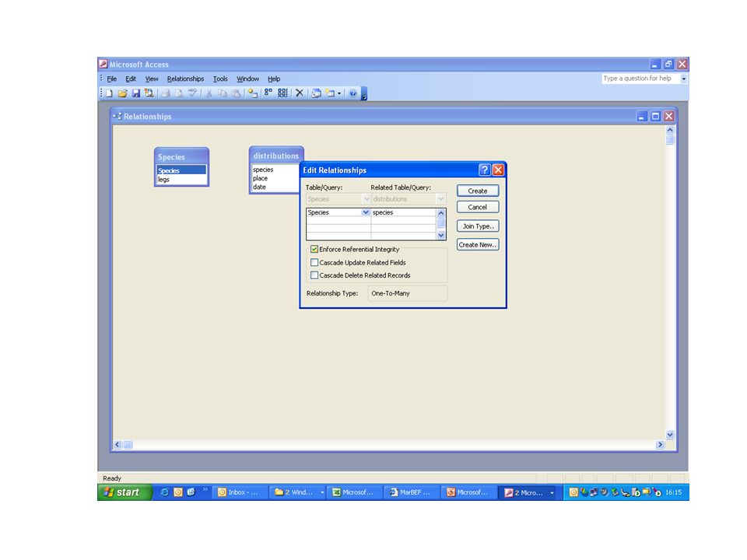
Task: Click the Spelling check toolbar icon
Action: pyautogui.click(x=192, y=93)
